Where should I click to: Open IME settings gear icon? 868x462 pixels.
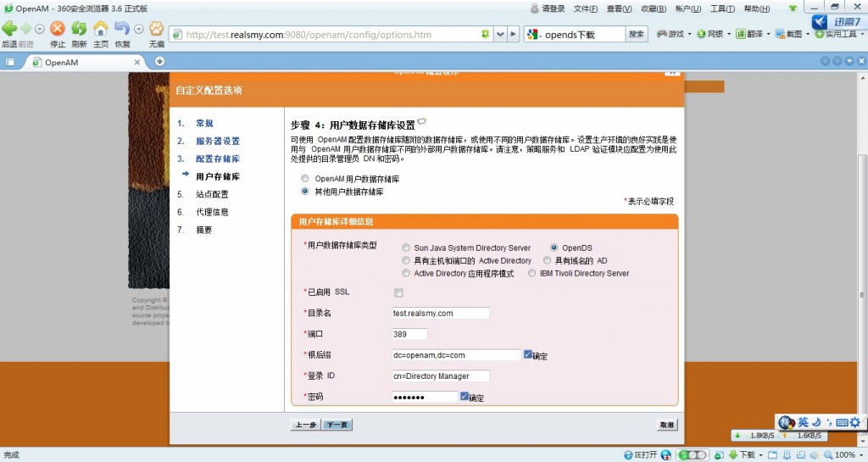[855, 422]
